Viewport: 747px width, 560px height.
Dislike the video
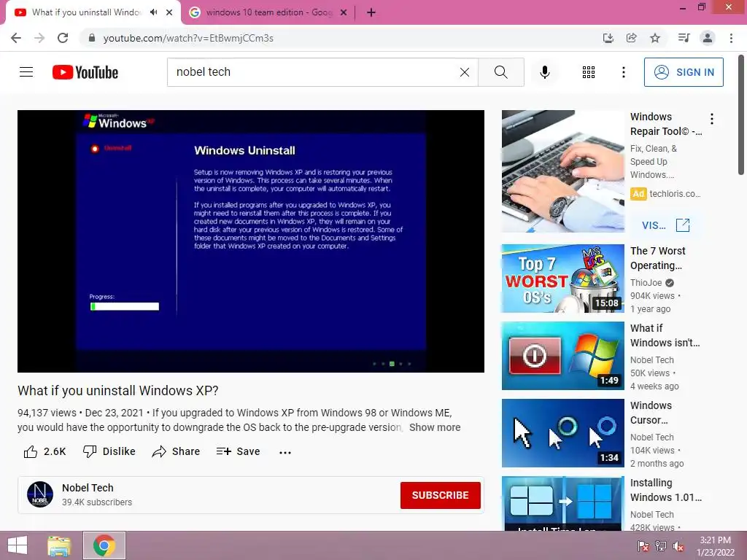tap(109, 451)
